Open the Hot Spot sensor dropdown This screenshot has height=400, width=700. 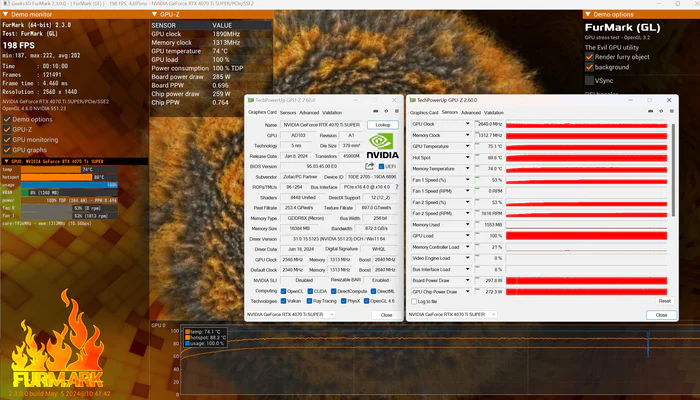(467, 158)
